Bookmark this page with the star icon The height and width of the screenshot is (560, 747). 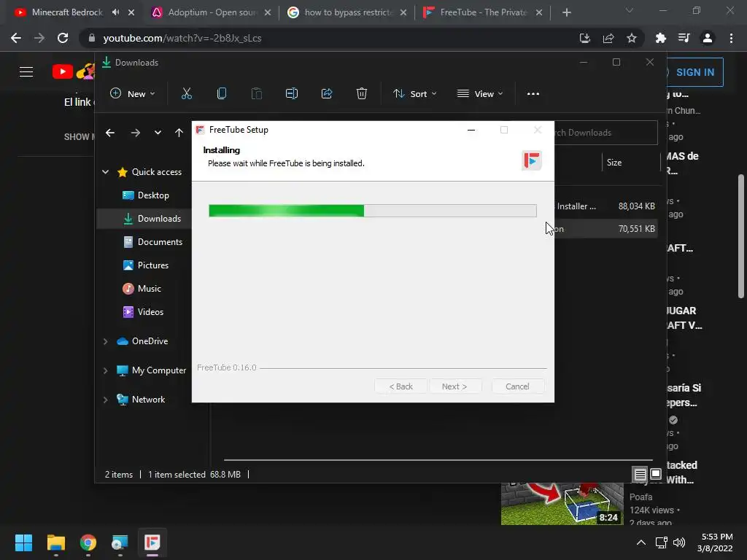(x=632, y=38)
